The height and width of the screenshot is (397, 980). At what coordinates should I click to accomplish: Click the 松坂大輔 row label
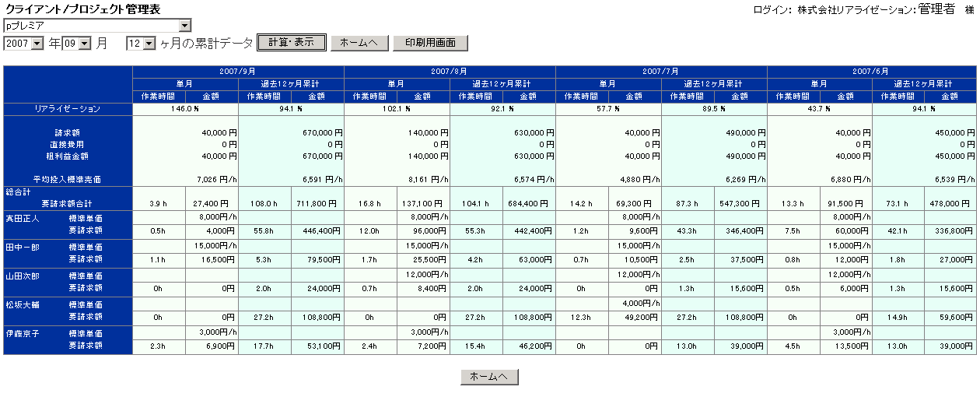pos(22,305)
